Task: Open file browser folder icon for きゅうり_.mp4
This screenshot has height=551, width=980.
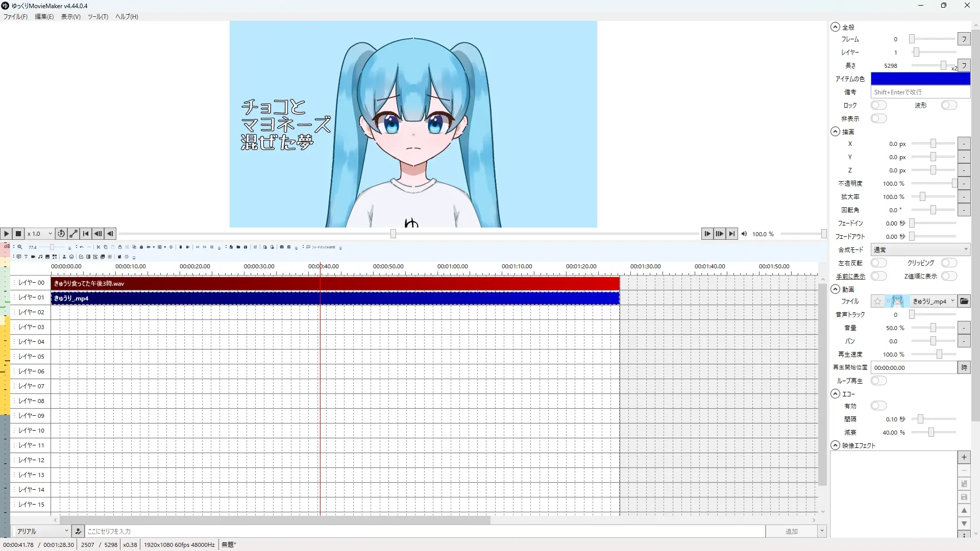Action: click(x=964, y=302)
